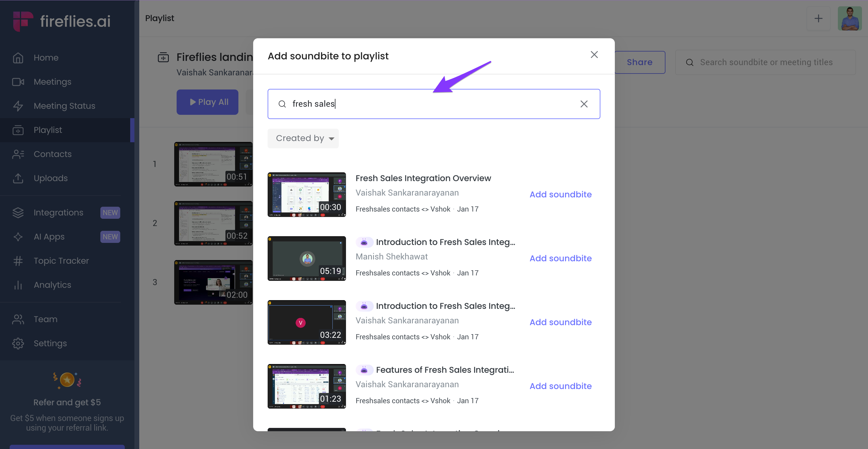This screenshot has width=868, height=449.
Task: Open the user profile avatar
Action: [850, 18]
